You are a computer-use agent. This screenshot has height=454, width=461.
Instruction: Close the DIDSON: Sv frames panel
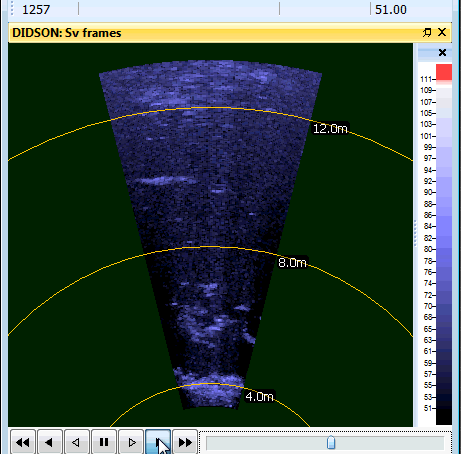[442, 32]
